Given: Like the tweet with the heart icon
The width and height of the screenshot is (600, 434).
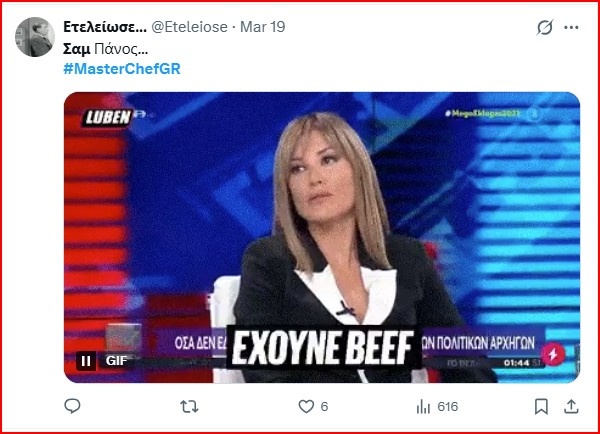Looking at the screenshot, I should pos(306,406).
